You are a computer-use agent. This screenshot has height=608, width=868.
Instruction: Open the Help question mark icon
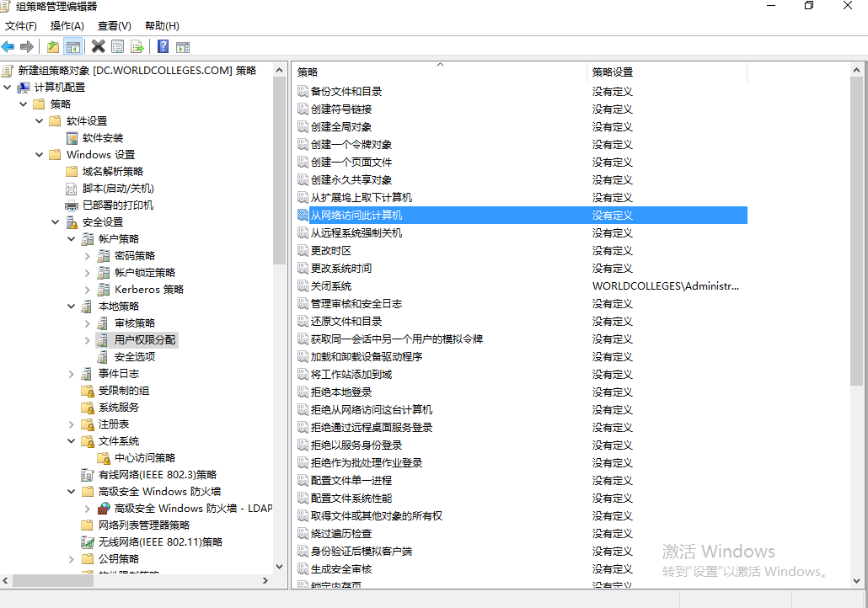(163, 46)
